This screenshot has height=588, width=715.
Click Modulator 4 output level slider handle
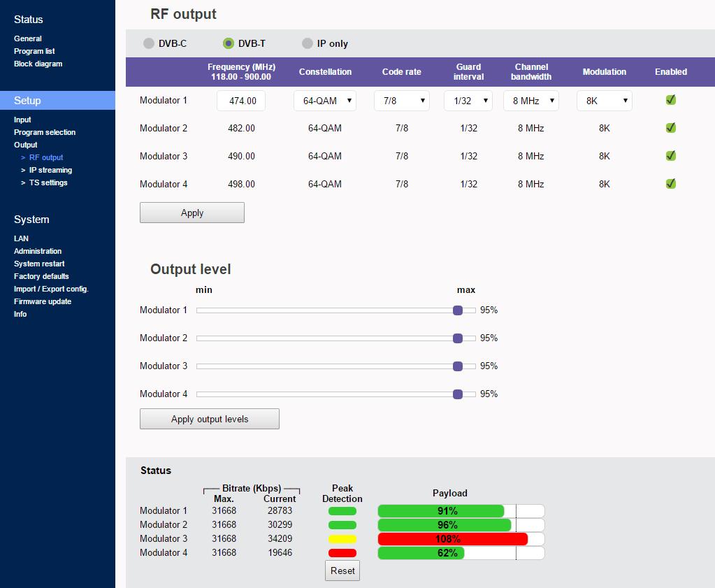pyautogui.click(x=458, y=394)
